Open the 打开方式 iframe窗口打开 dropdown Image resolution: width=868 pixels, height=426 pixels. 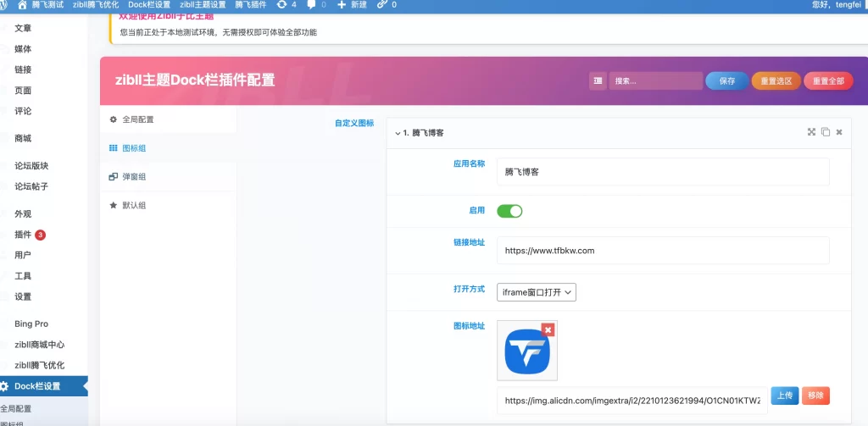click(x=537, y=292)
